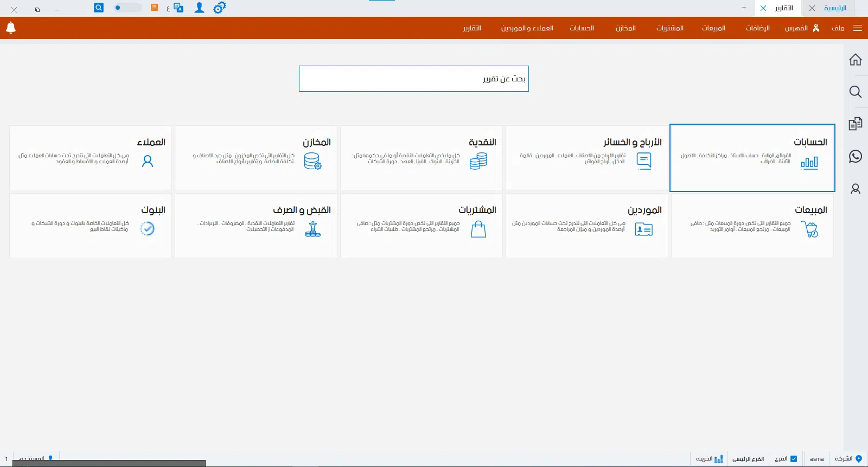Click the translate language icon
Viewport: 868px width, 467px height.
pyautogui.click(x=178, y=8)
